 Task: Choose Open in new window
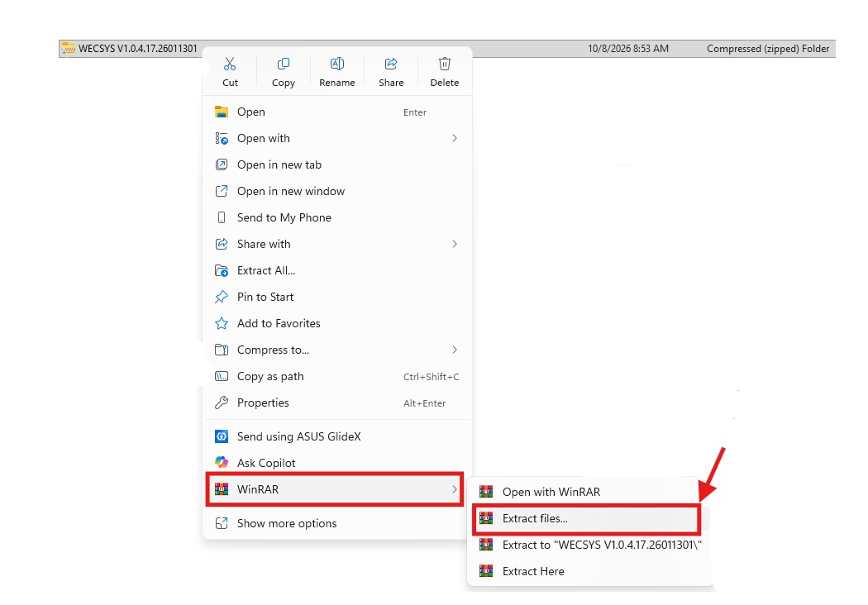[336, 191]
